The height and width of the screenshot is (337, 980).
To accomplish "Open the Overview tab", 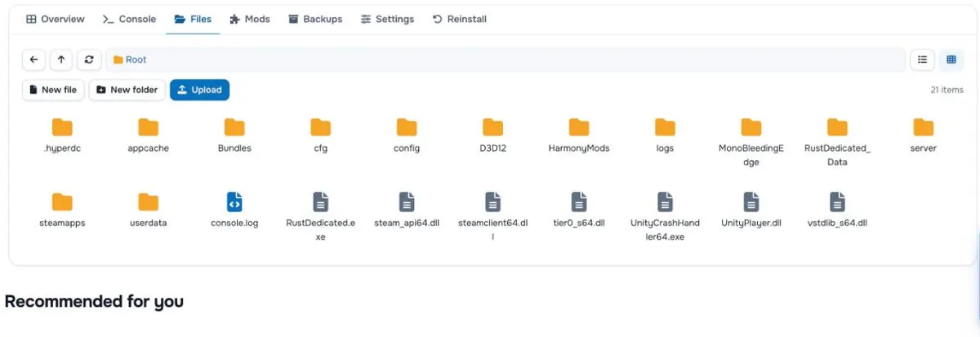I will pyautogui.click(x=56, y=19).
